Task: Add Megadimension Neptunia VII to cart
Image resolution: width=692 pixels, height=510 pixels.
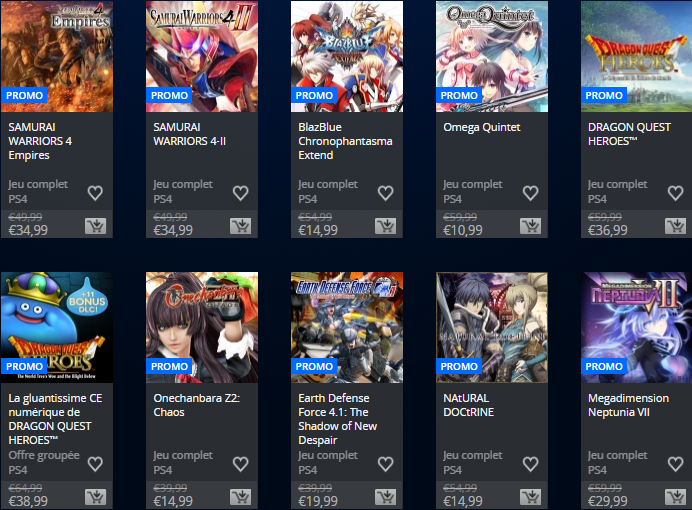Action: click(x=675, y=497)
